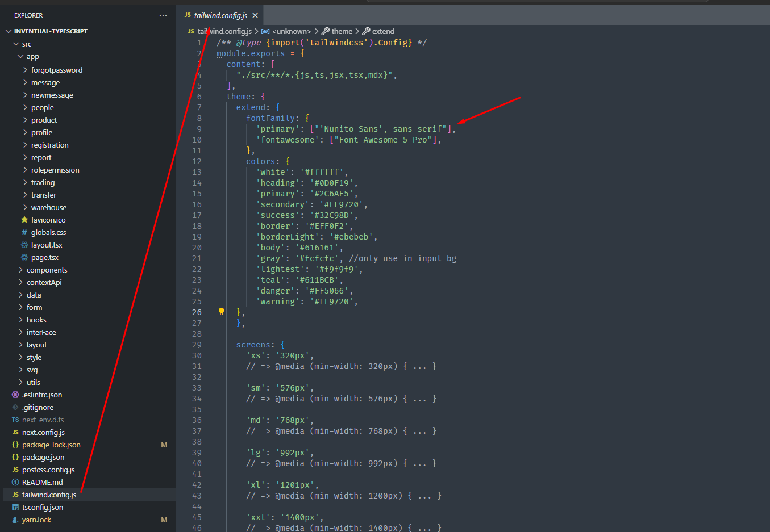Viewport: 770px width, 532px height.
Task: Click the README.md info icon
Action: 15,482
